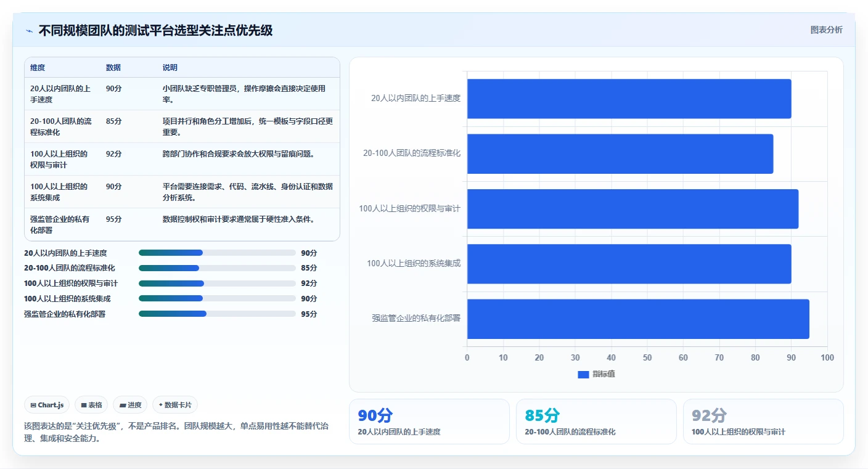Click the chart bar for 100人以上组织的权限与审计

pos(633,209)
